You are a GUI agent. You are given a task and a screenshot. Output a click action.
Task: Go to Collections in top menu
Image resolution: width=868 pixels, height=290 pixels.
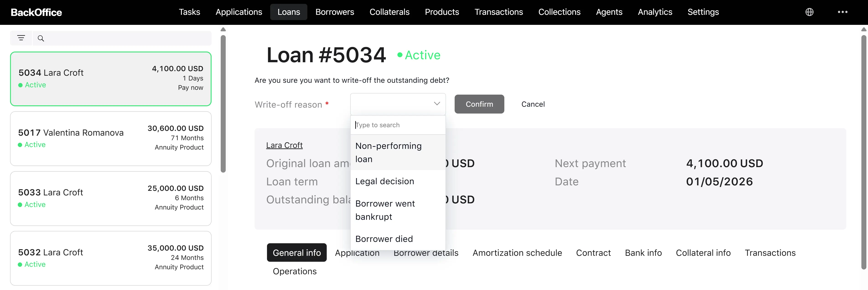pyautogui.click(x=559, y=12)
